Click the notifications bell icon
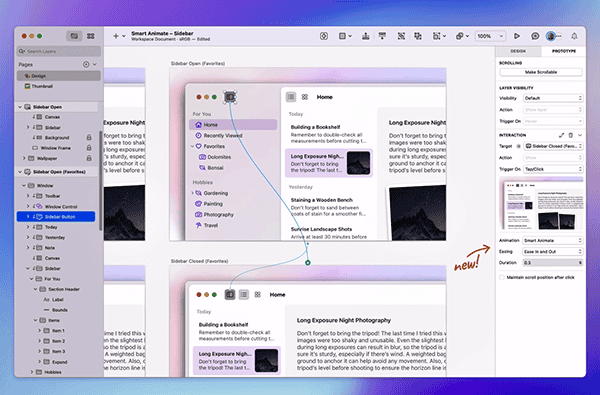 (574, 36)
